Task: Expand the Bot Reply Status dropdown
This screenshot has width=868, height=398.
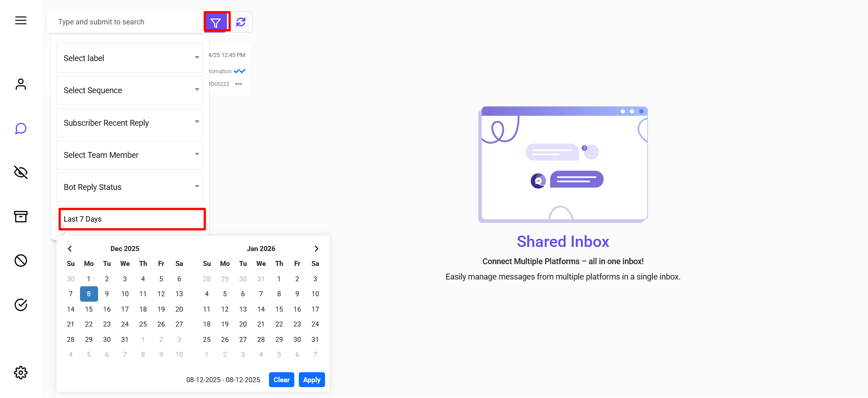Action: (130, 187)
